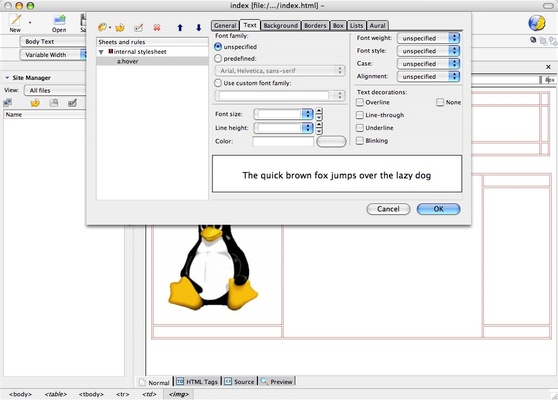Image resolution: width=558 pixels, height=400 pixels.
Task: Select the Use custom font family radio
Action: pyautogui.click(x=218, y=83)
